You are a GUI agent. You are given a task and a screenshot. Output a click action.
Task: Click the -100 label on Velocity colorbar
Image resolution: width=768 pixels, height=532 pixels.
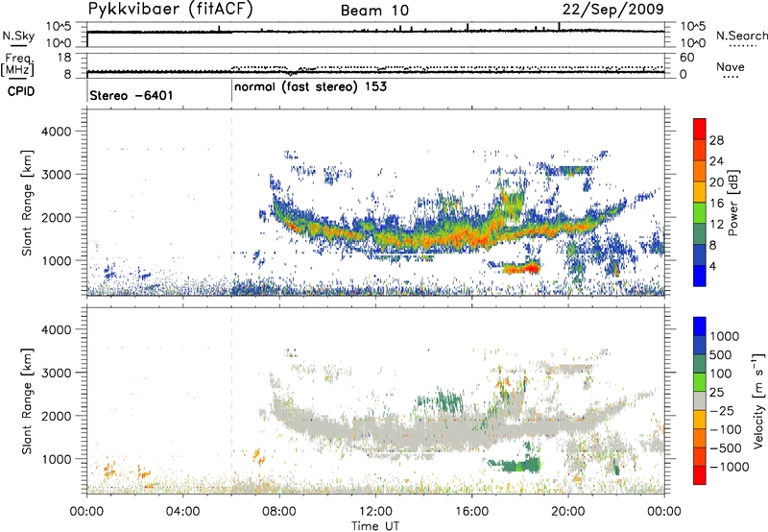tap(726, 429)
